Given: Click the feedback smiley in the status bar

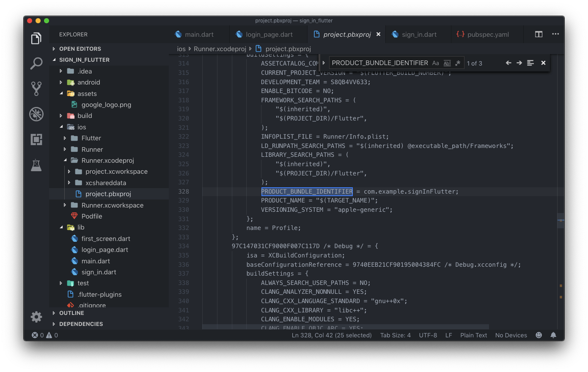Looking at the screenshot, I should click(539, 335).
